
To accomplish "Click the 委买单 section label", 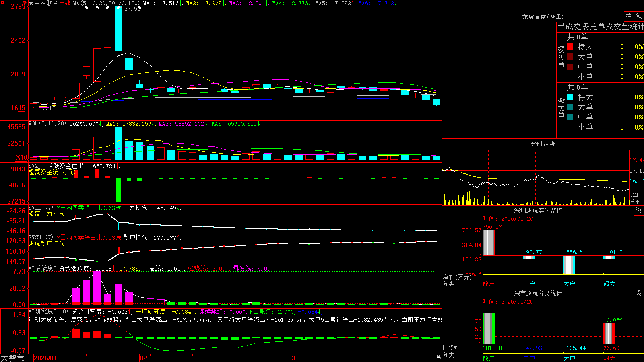I will [x=561, y=58].
